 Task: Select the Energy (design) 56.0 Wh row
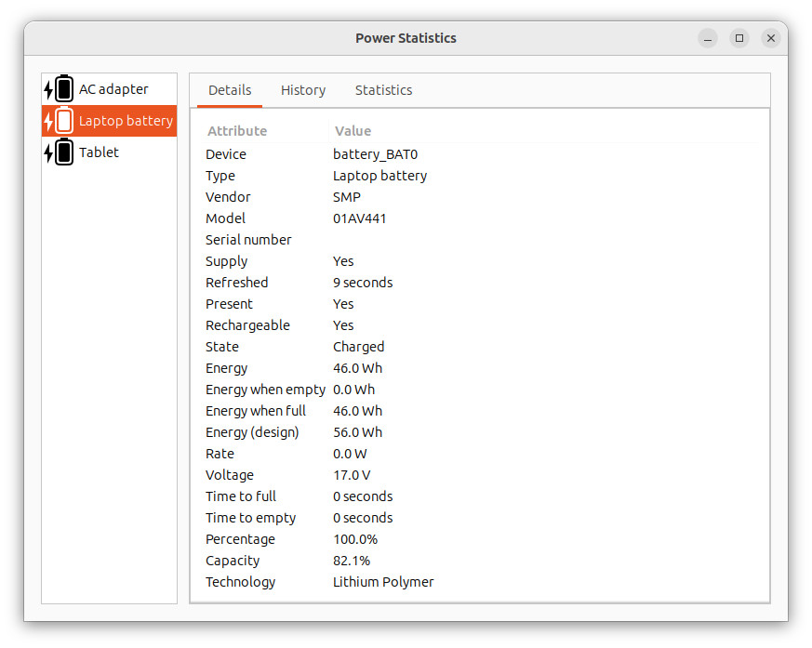point(480,432)
